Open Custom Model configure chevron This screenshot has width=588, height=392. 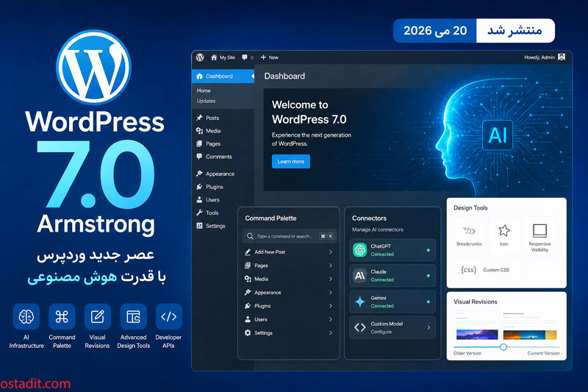(x=429, y=327)
